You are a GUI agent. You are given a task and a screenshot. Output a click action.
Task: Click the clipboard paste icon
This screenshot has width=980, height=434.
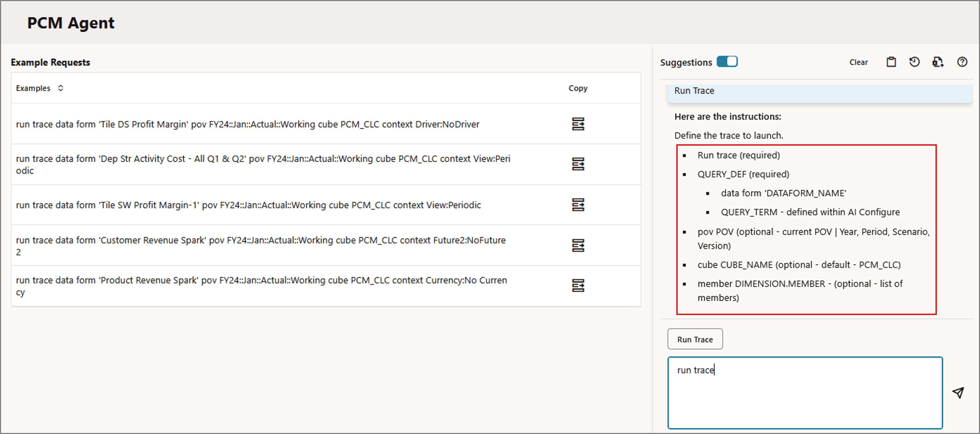[891, 62]
